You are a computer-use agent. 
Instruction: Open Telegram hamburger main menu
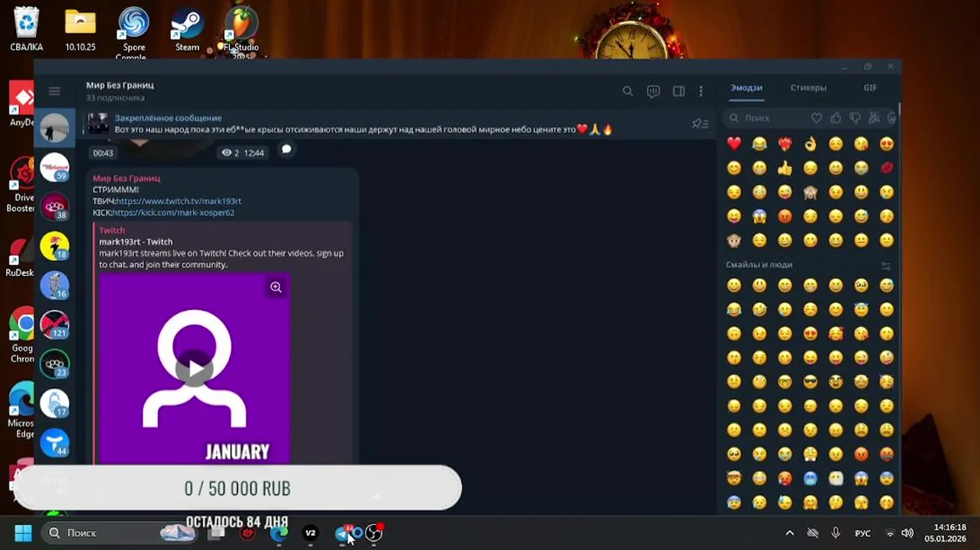click(x=54, y=91)
